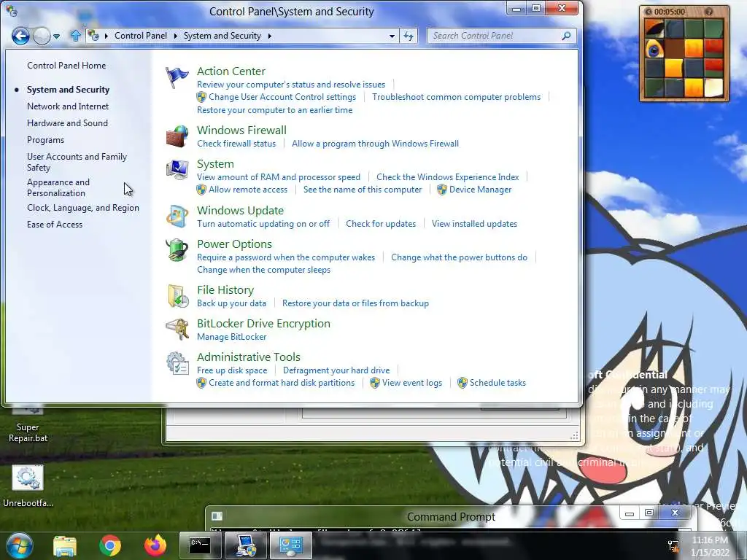Click Troubleshoot common computer problems
This screenshot has height=560, width=747.
[x=457, y=97]
